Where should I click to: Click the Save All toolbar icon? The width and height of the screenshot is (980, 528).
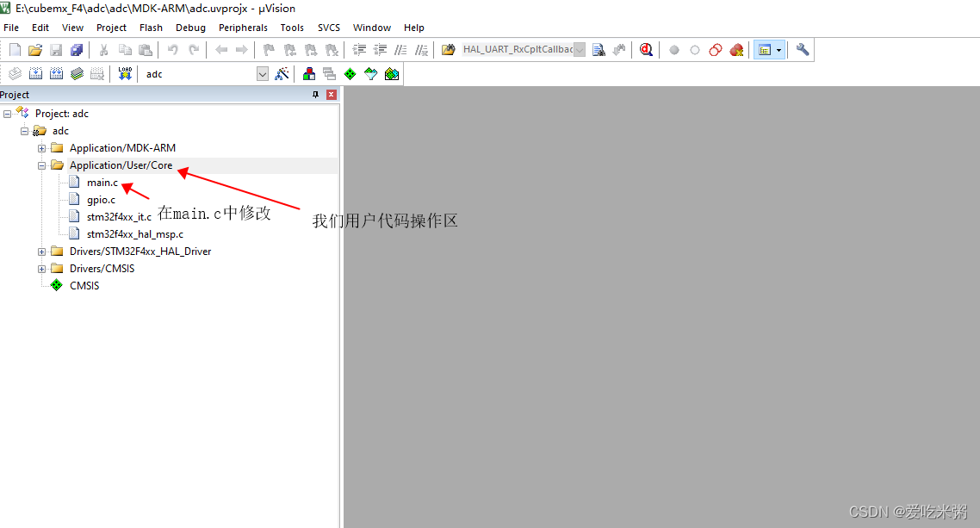click(76, 49)
